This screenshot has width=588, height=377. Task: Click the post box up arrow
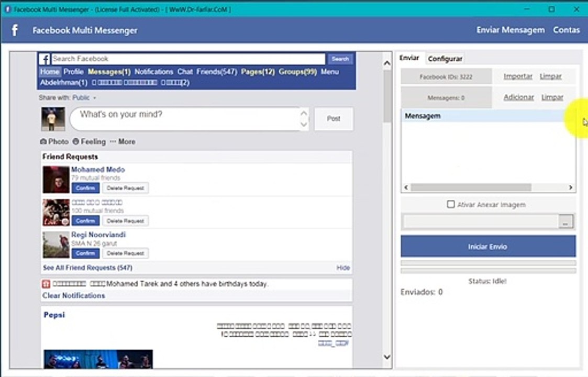click(x=304, y=113)
